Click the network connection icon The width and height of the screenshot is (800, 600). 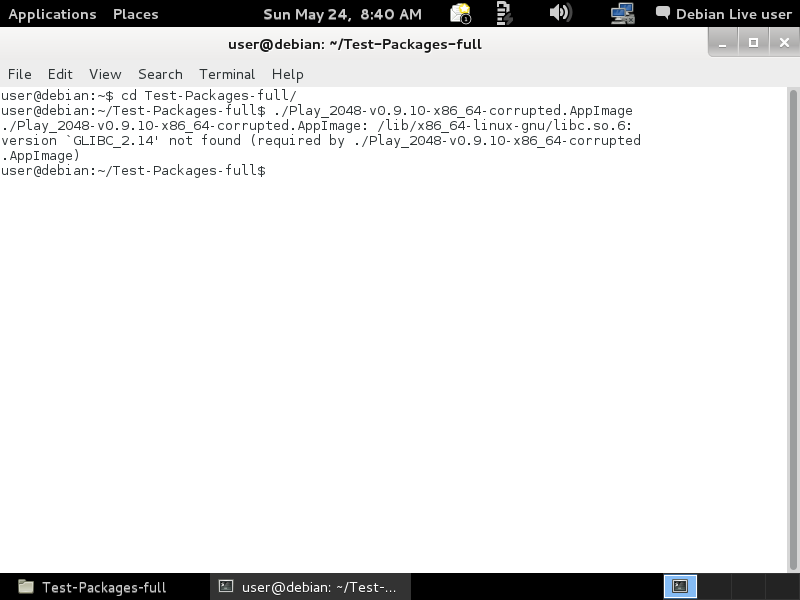click(622, 14)
